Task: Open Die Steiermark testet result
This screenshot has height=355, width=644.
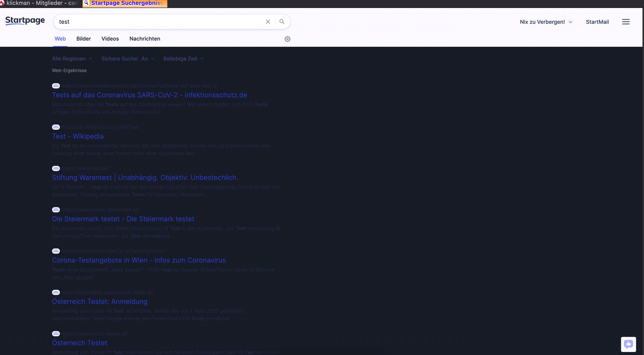Action: [123, 219]
